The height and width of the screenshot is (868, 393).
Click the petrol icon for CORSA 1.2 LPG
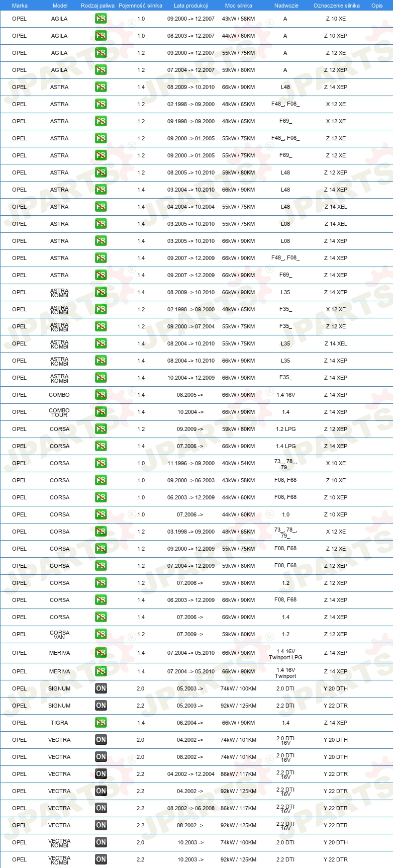click(101, 429)
